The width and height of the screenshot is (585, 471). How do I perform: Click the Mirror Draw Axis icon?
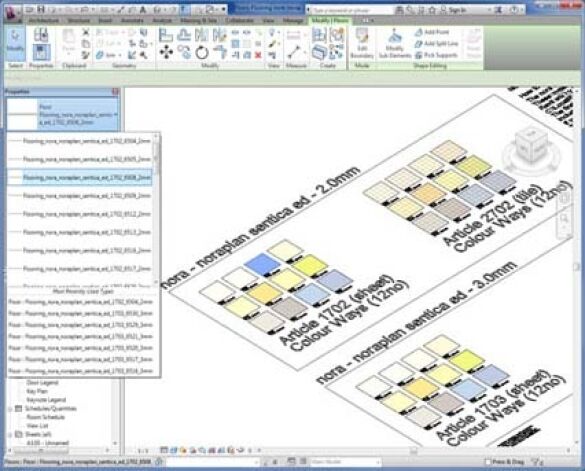220,35
